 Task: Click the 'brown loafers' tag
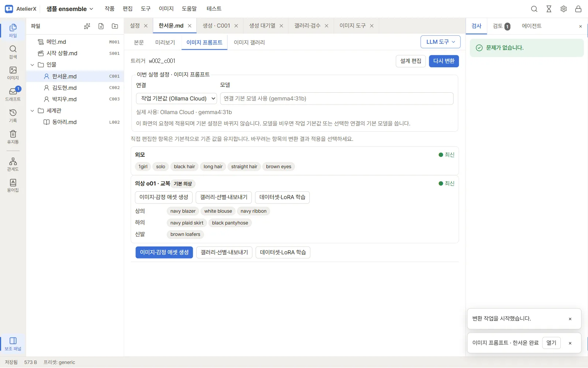(185, 234)
